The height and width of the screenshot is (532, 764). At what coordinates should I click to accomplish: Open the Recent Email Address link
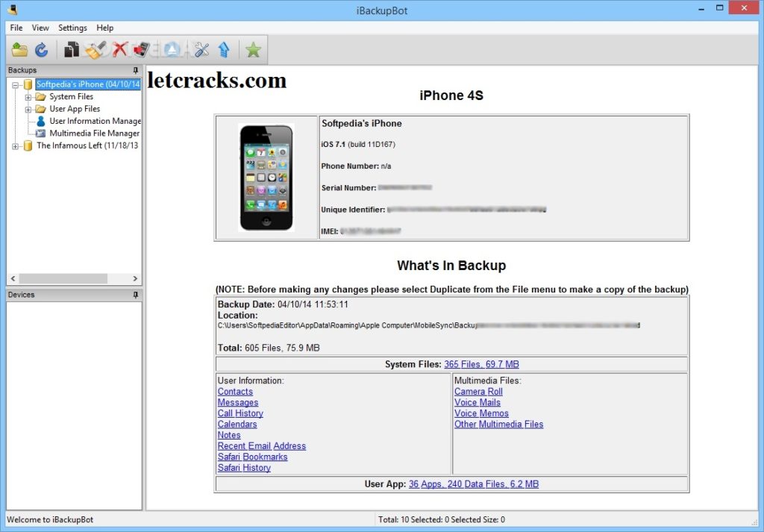coord(262,445)
